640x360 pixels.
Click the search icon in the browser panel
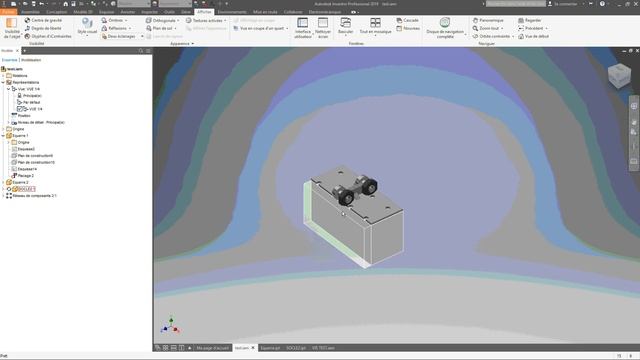[x=141, y=51]
